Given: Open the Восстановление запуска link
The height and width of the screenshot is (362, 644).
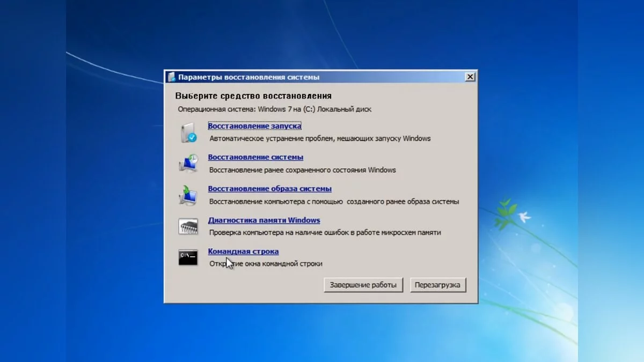Looking at the screenshot, I should pyautogui.click(x=254, y=126).
